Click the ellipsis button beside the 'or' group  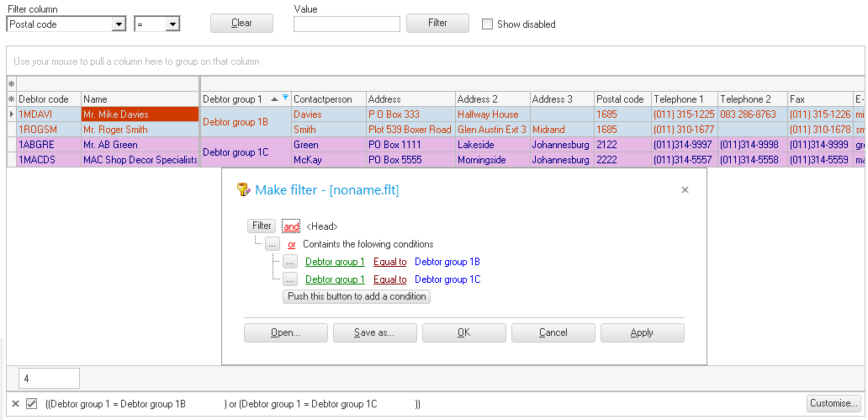(273, 244)
